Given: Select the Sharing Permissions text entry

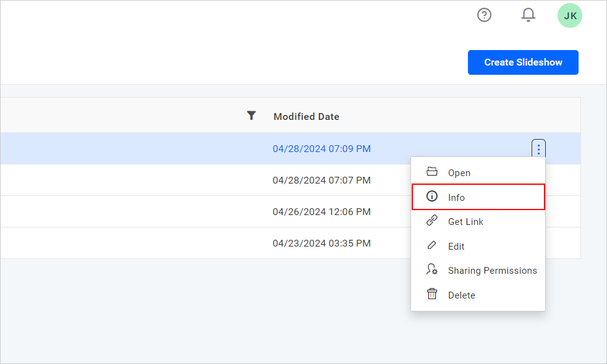Looking at the screenshot, I should tap(492, 271).
